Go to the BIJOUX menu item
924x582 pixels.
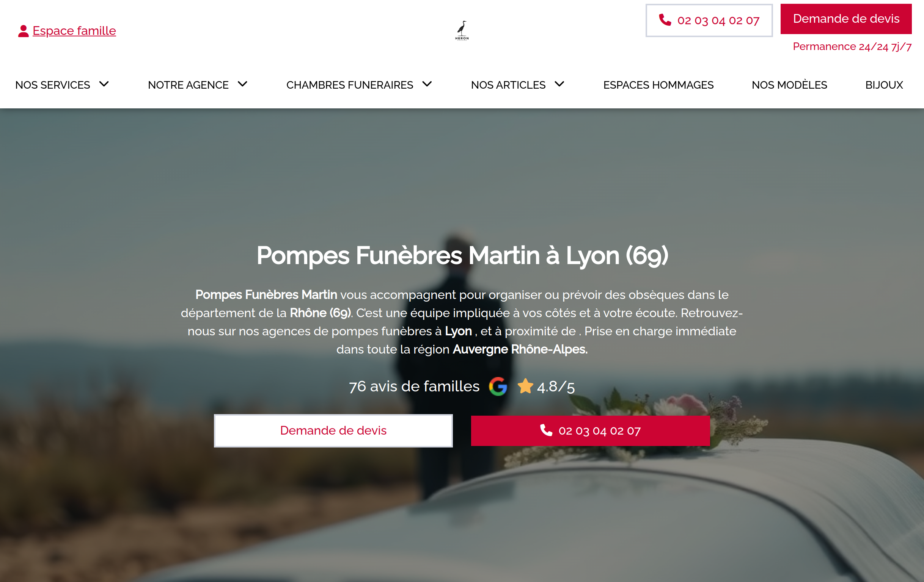tap(884, 85)
